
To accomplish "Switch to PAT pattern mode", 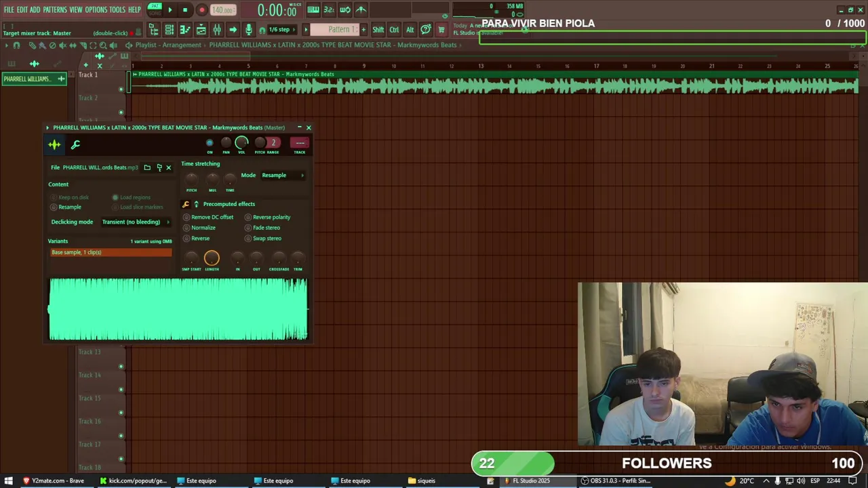I will pyautogui.click(x=155, y=7).
